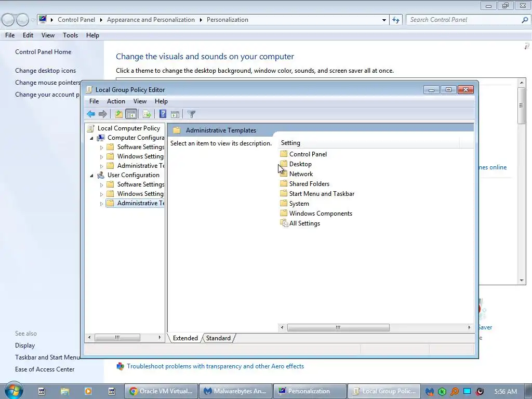The image size is (532, 399).
Task: Toggle the Show/Hide Console Tree icon
Action: click(131, 114)
